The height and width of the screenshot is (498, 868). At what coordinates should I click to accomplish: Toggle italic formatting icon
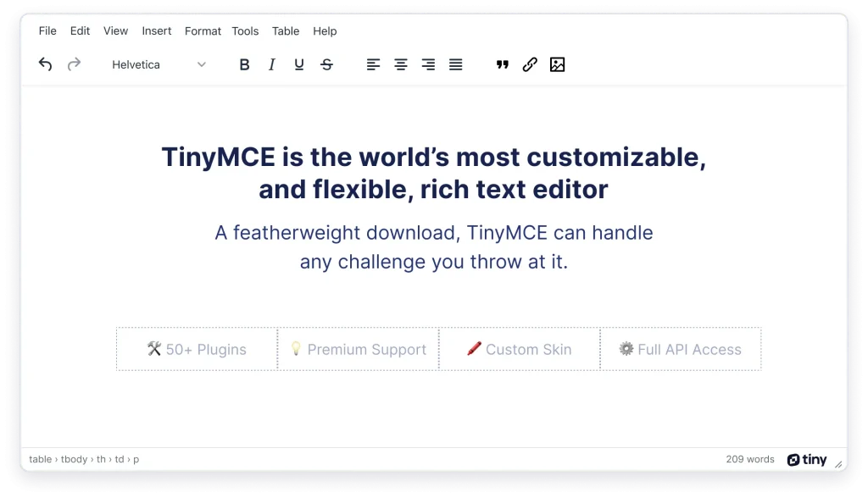(271, 64)
